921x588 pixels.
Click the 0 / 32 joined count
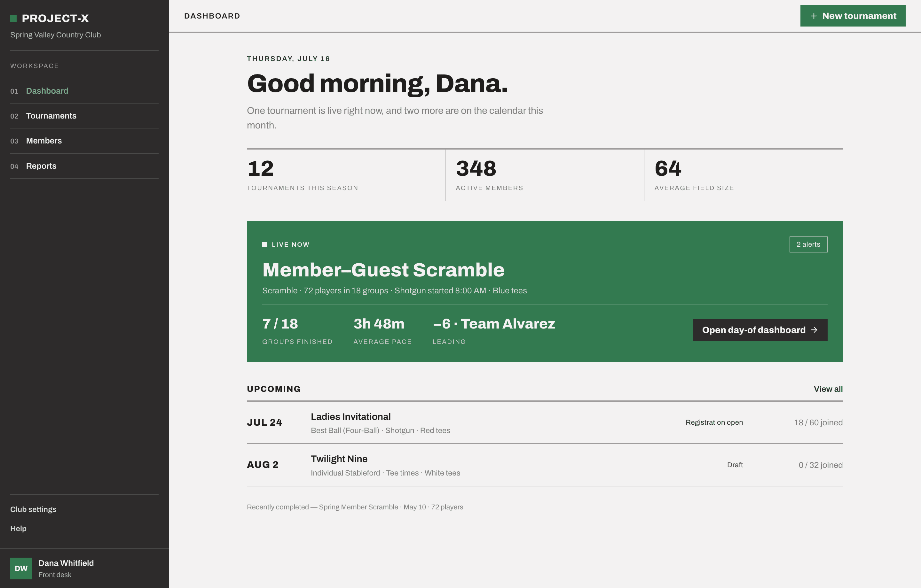(820, 465)
